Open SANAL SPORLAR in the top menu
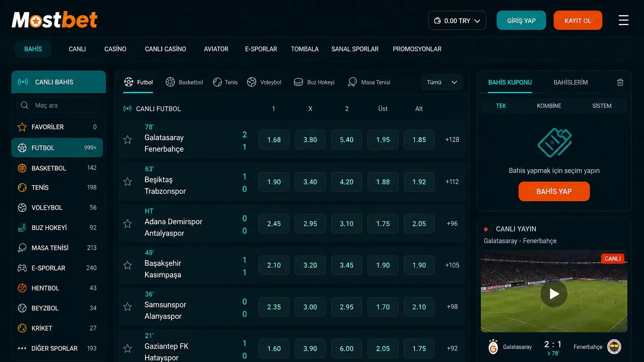Screen dimensions: 644x362 point(355,49)
